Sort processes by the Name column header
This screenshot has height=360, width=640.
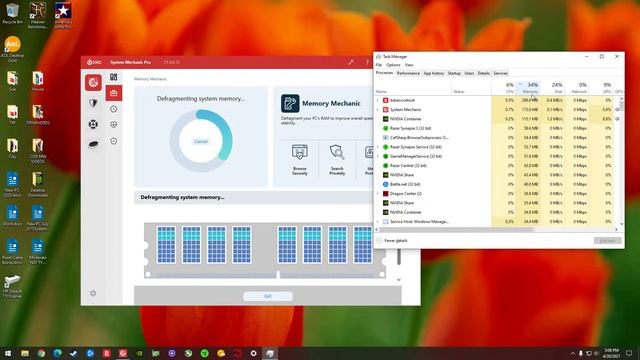coord(413,88)
